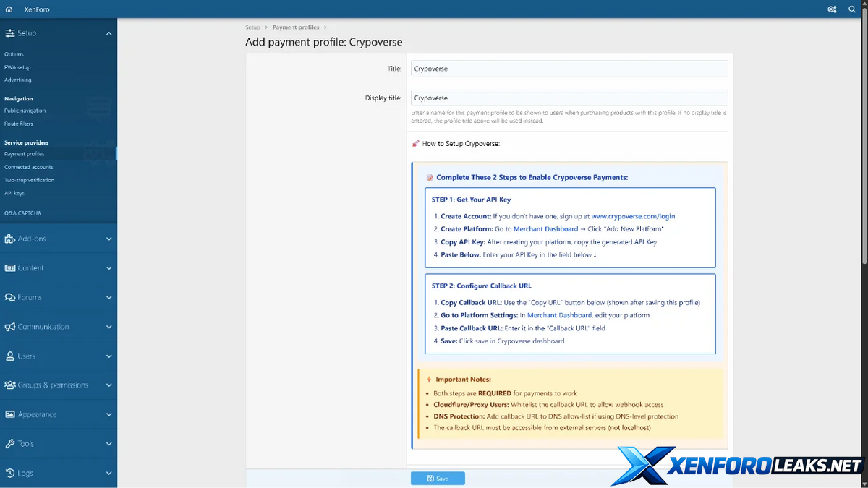
Task: Open the admin search magnifier icon
Action: (x=852, y=9)
